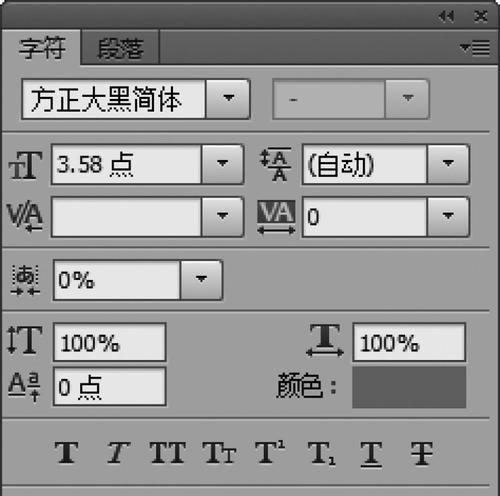Enable Small Caps style button
Screen dimensions: 500x496
[x=219, y=453]
